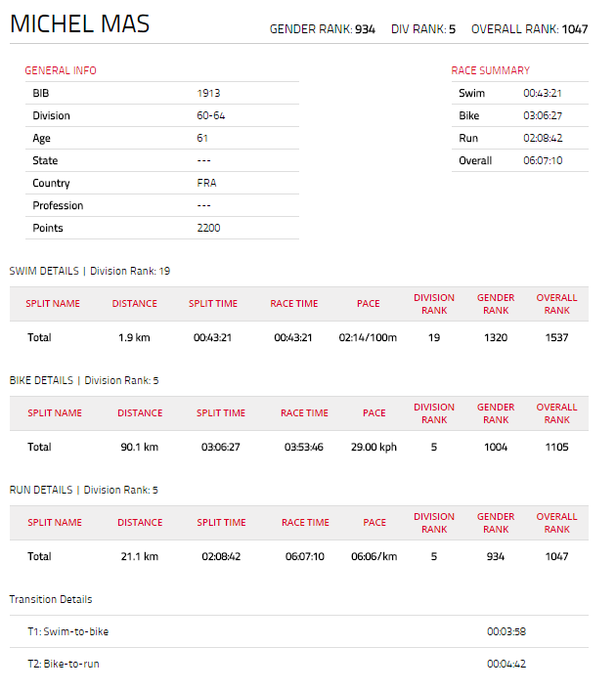Click swim table PACE column header

point(368,304)
